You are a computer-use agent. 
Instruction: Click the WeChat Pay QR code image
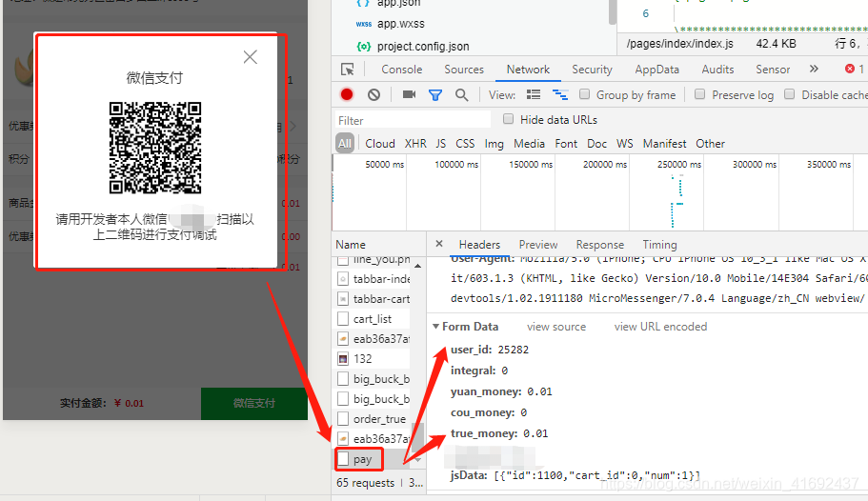(x=155, y=148)
